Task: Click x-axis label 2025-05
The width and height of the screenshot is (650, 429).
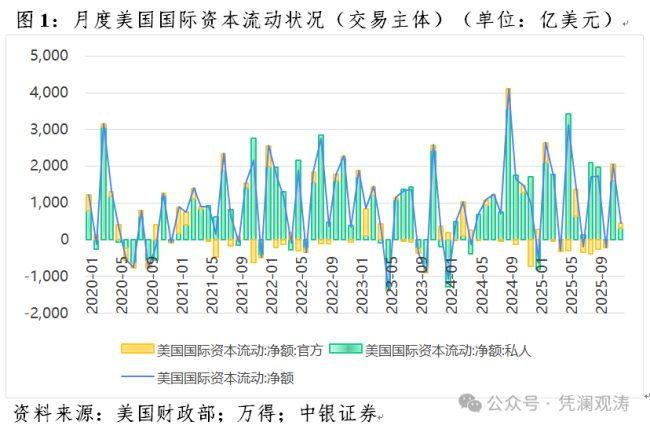Action: [572, 285]
